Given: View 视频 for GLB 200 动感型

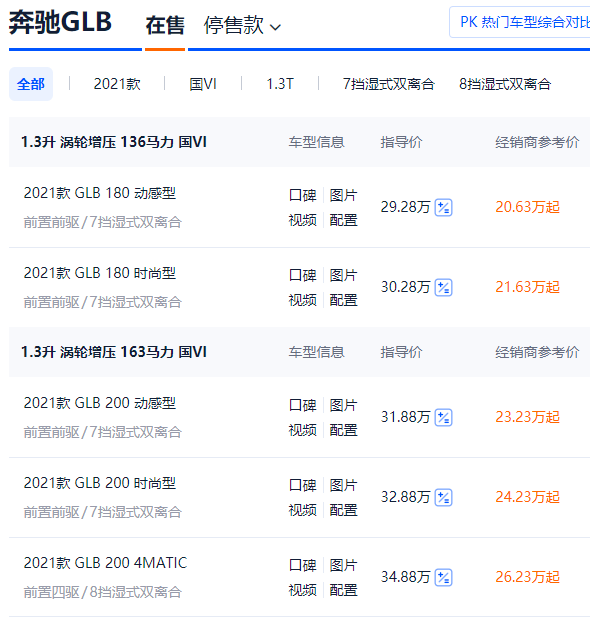Looking at the screenshot, I should (x=303, y=430).
